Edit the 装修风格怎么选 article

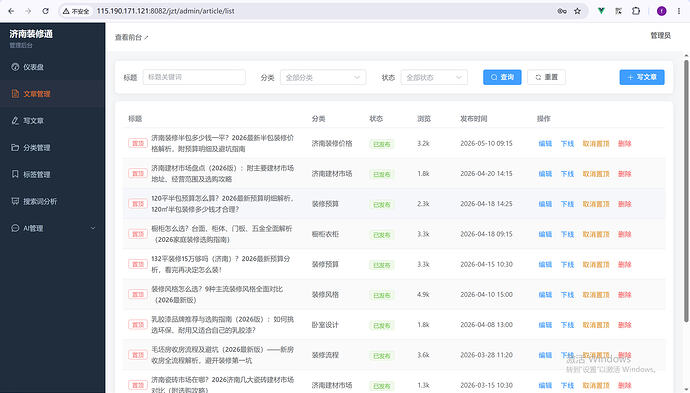click(545, 294)
